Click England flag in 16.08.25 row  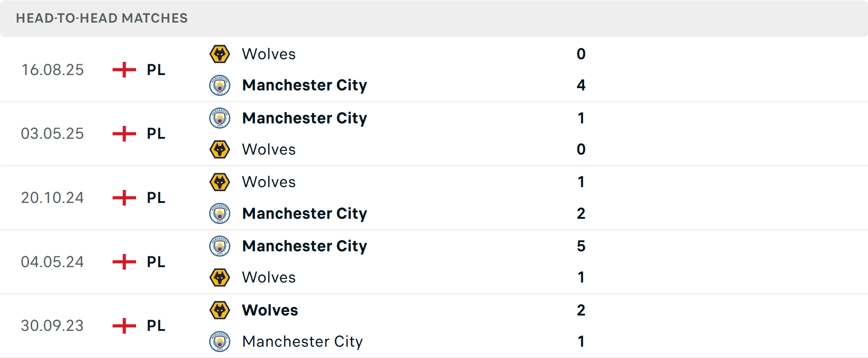(x=124, y=70)
